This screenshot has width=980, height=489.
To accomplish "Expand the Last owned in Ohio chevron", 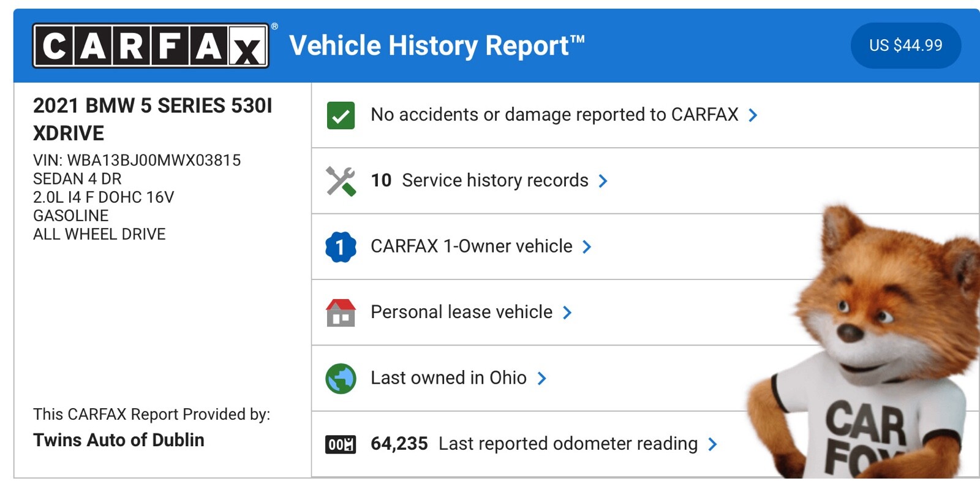I will pyautogui.click(x=541, y=378).
